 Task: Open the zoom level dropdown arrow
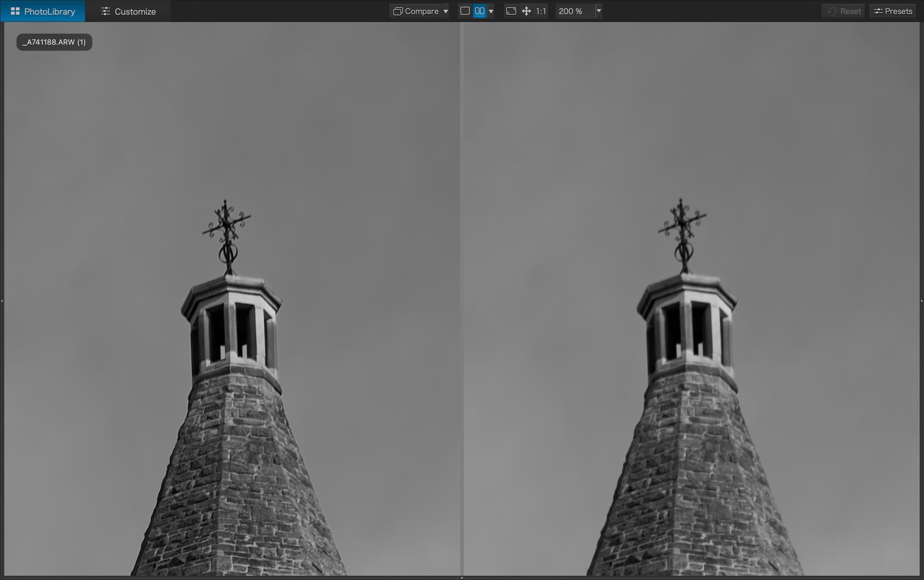click(x=599, y=11)
